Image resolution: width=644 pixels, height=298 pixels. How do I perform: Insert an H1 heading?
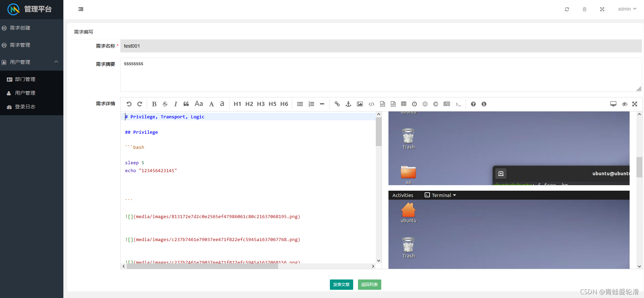tap(237, 104)
